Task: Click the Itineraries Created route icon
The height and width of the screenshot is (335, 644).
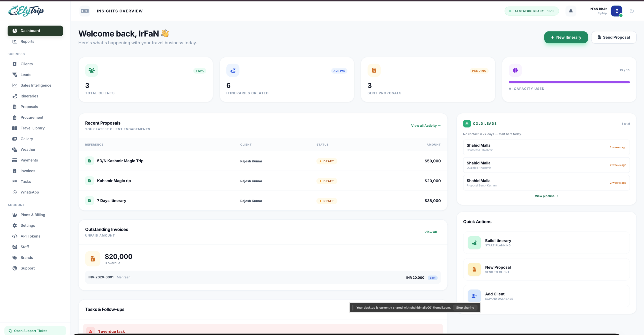Action: coord(233,70)
